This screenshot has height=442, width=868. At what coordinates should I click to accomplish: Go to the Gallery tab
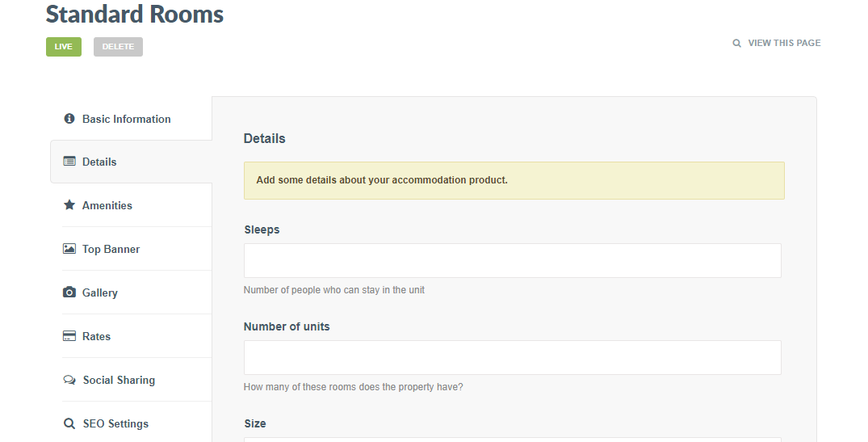click(100, 293)
